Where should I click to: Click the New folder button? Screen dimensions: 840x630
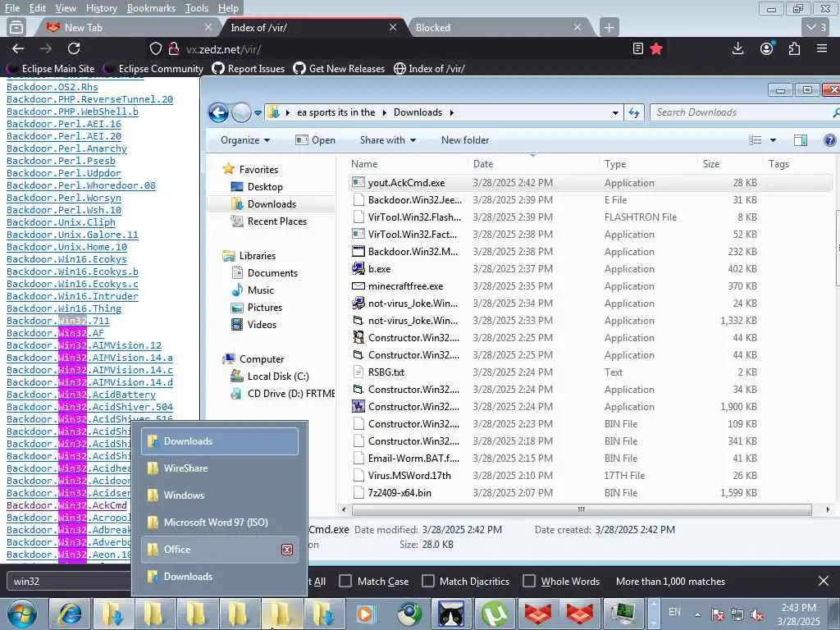(x=465, y=140)
